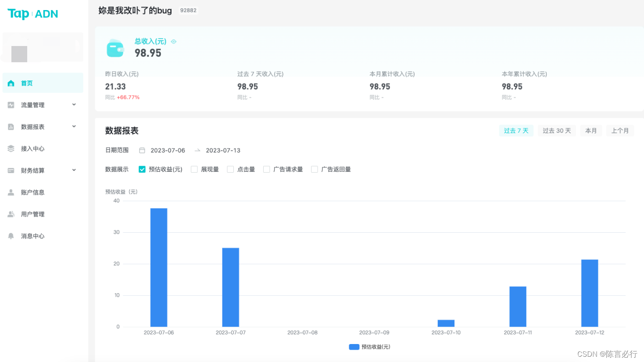Click the 2023-07-08 axis label

[x=302, y=333]
